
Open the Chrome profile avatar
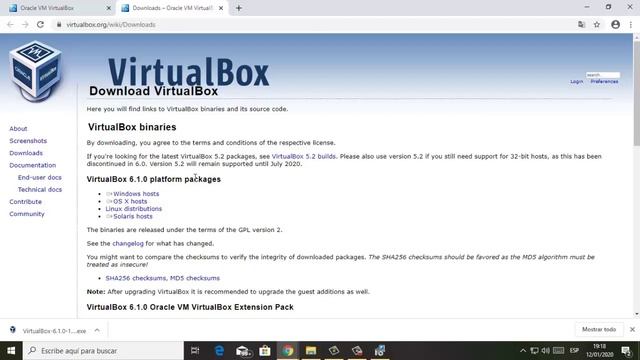[x=616, y=24]
